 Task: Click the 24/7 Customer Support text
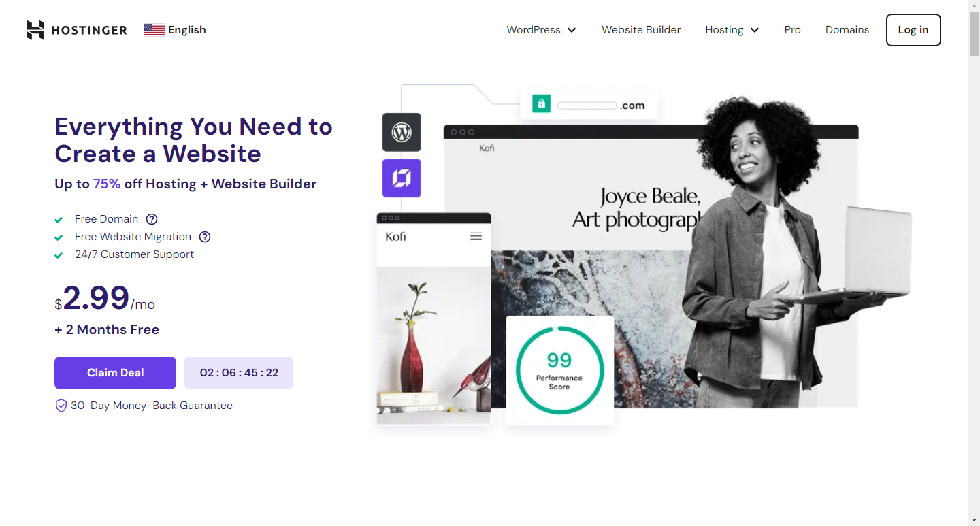(x=134, y=254)
